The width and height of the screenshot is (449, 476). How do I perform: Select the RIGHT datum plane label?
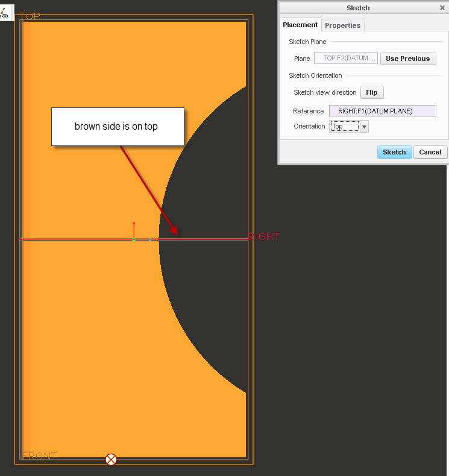pos(263,236)
